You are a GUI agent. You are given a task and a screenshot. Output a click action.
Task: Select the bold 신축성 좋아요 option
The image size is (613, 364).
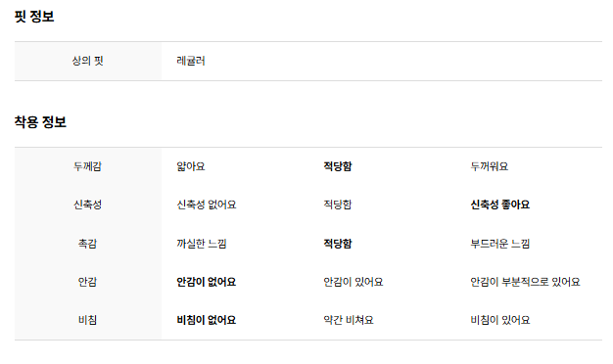click(x=500, y=205)
